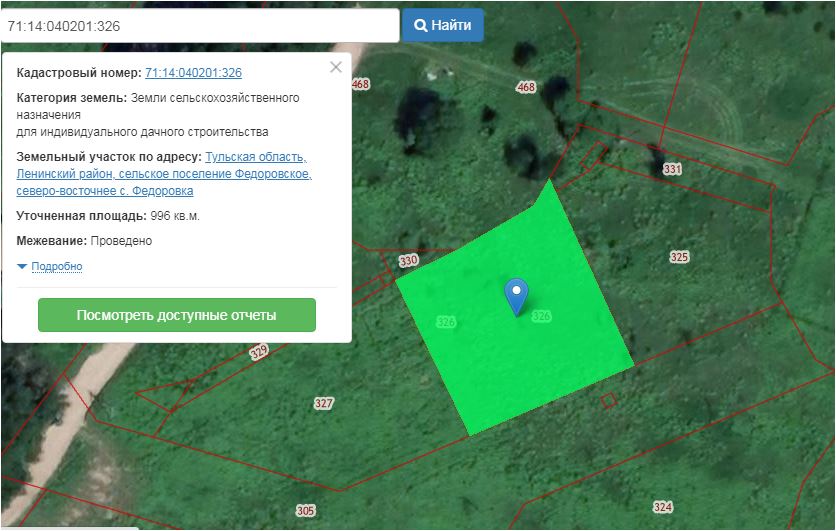Open the Тульская область address link
The image size is (836, 531).
(256, 158)
